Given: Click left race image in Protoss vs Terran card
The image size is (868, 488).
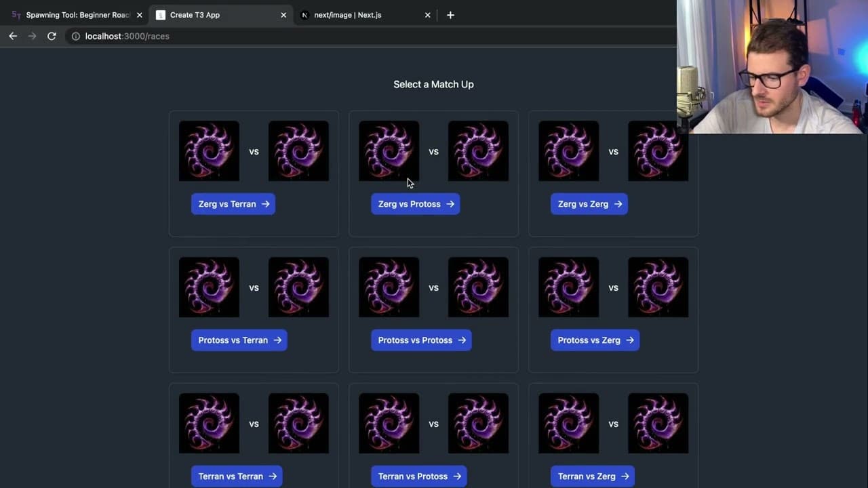Looking at the screenshot, I should (x=209, y=287).
